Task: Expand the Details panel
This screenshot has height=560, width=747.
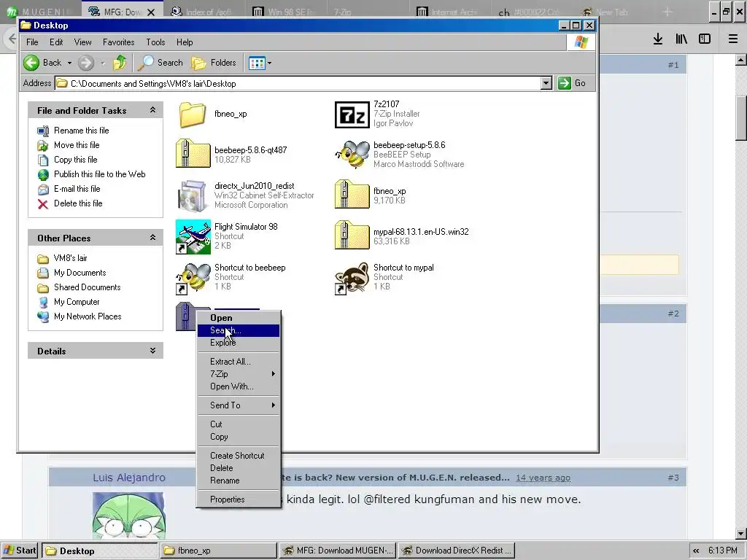Action: 152,351
